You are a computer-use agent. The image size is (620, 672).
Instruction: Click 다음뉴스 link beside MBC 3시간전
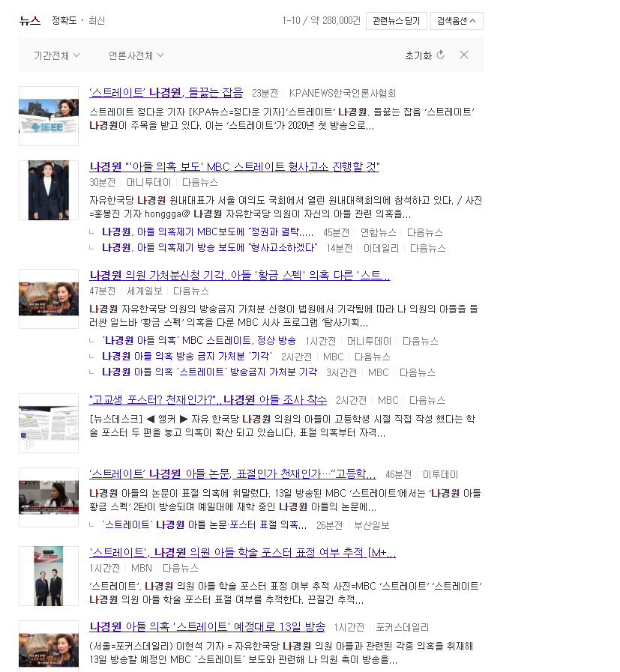tap(417, 372)
